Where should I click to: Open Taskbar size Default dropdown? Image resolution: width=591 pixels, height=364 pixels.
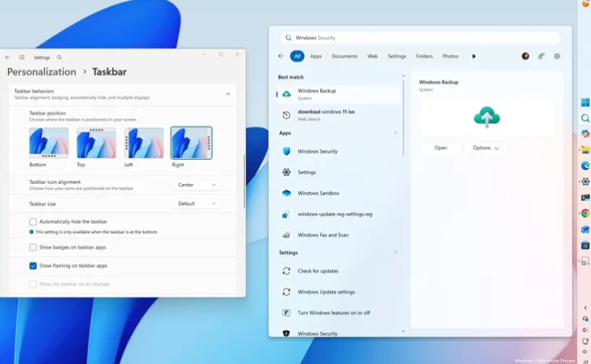pyautogui.click(x=197, y=203)
